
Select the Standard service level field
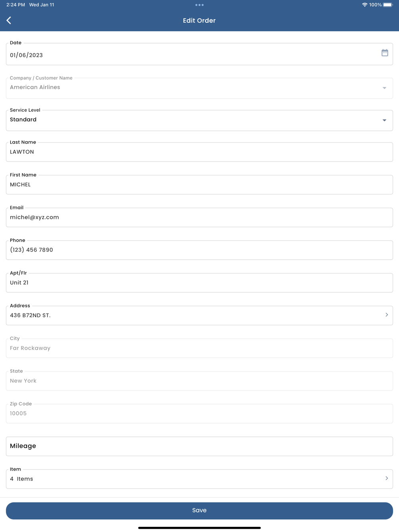(199, 120)
